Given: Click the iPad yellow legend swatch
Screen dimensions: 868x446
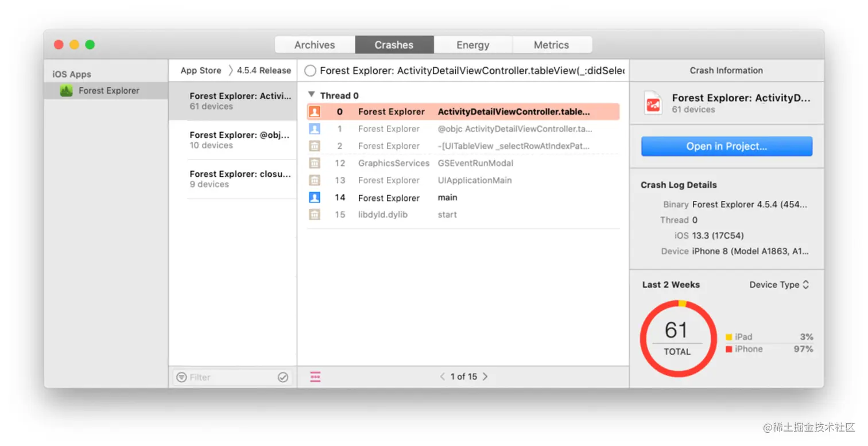Looking at the screenshot, I should tap(729, 337).
